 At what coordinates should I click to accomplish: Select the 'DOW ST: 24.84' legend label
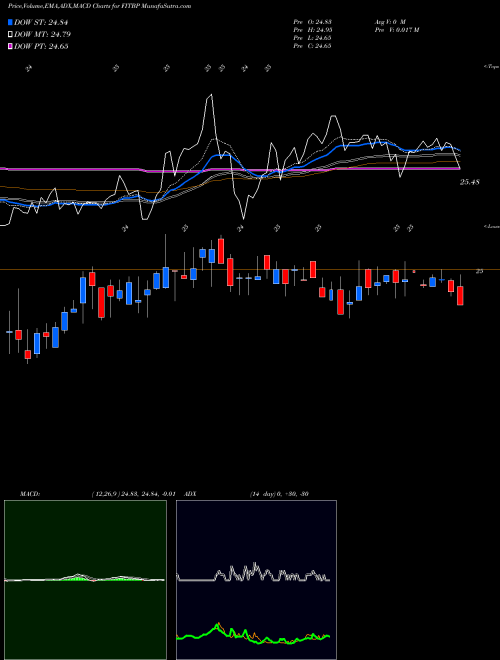tap(41, 22)
